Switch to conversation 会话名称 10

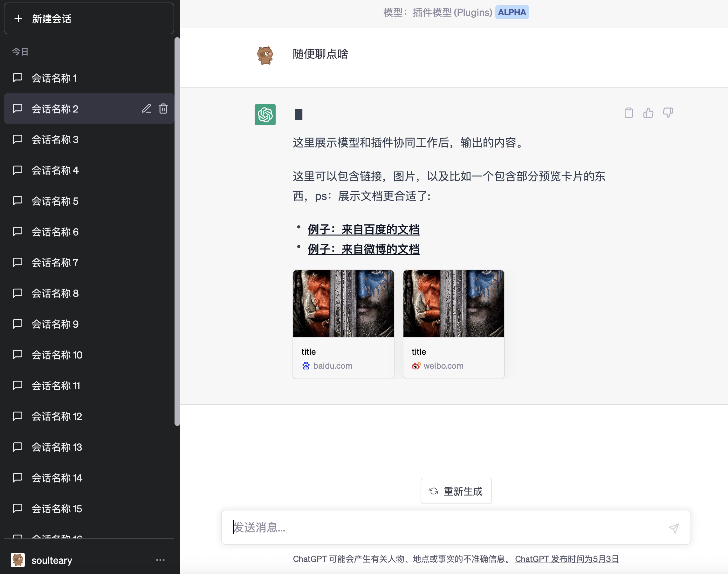tap(57, 355)
